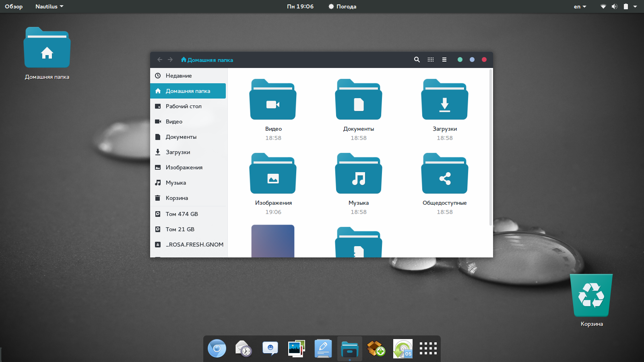Open the Загрузки folder icon
Viewport: 644px width, 362px height.
(444, 100)
